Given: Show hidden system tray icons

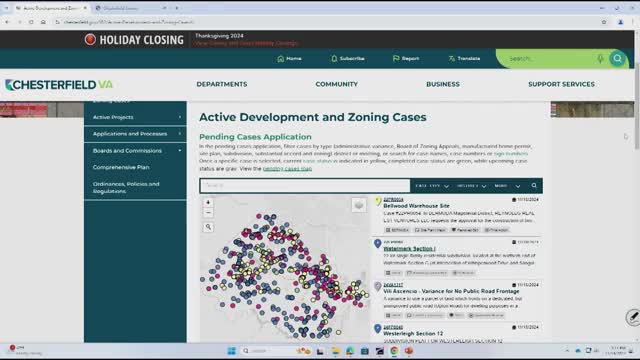Looking at the screenshot, I should click(x=567, y=351).
